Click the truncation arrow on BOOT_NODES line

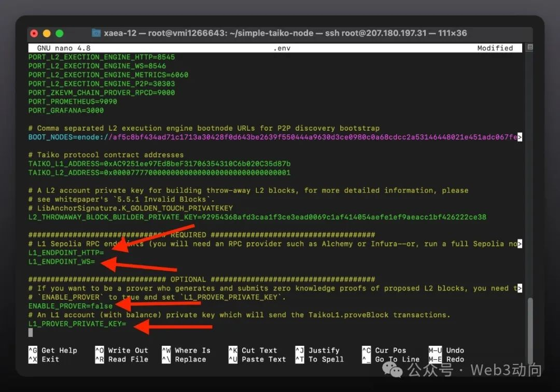coord(520,137)
